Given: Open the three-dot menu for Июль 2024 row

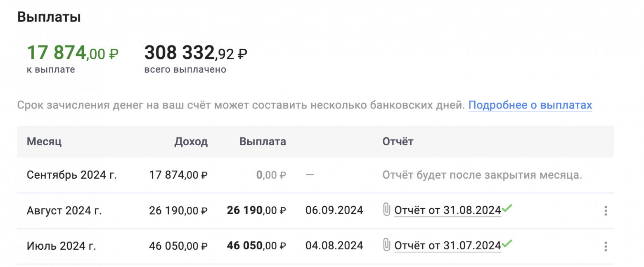Looking at the screenshot, I should [605, 246].
